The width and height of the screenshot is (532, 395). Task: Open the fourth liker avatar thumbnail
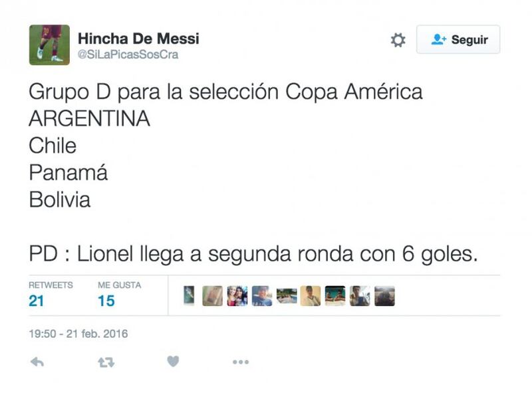click(262, 296)
